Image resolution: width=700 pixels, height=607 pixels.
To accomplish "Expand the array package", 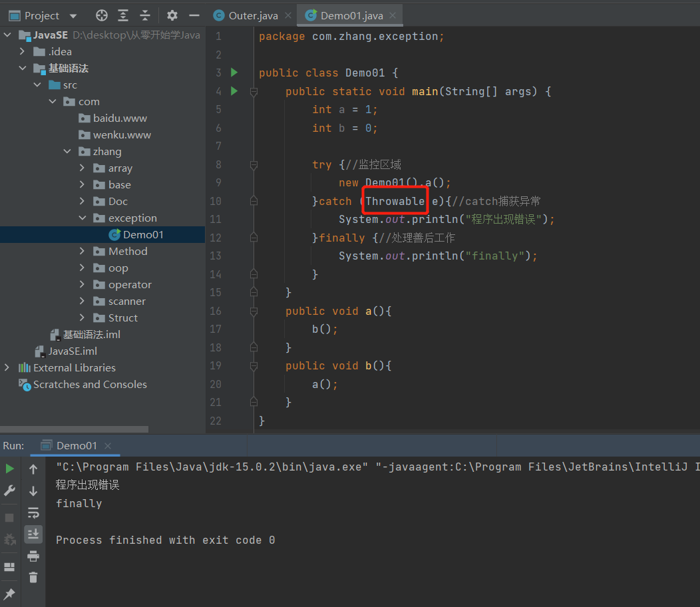I will pyautogui.click(x=82, y=168).
